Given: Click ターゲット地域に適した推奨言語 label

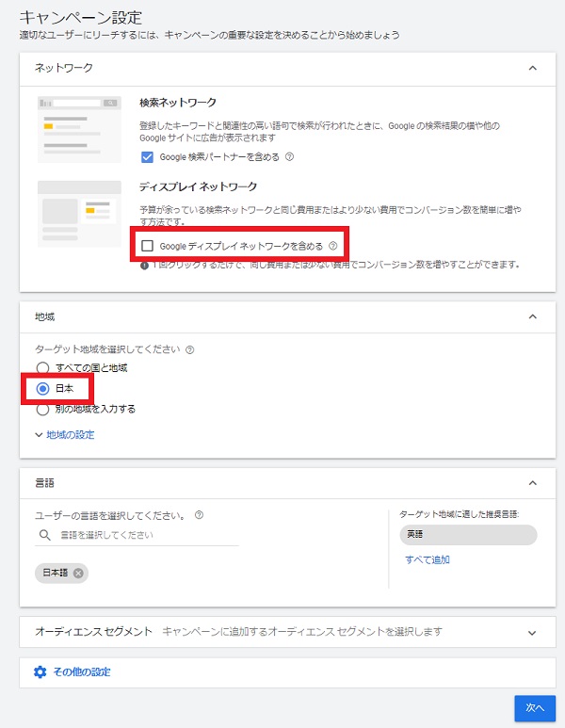Looking at the screenshot, I should point(460,514).
